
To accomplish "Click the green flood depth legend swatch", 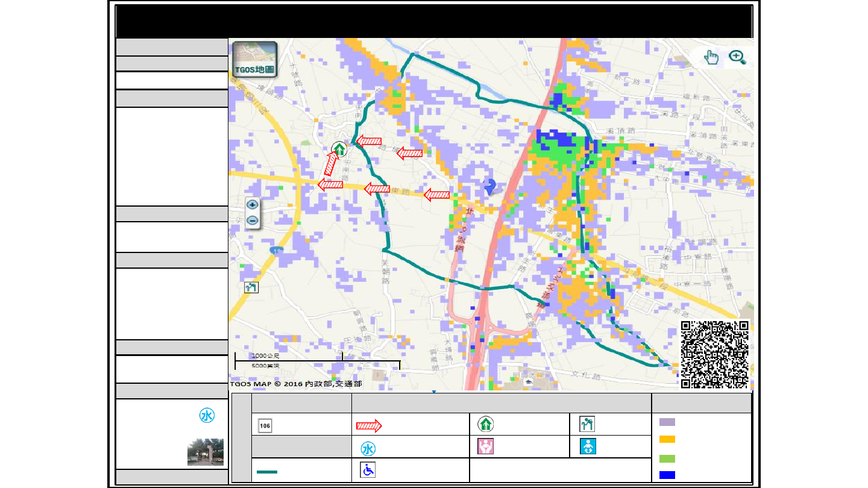I will point(667,458).
